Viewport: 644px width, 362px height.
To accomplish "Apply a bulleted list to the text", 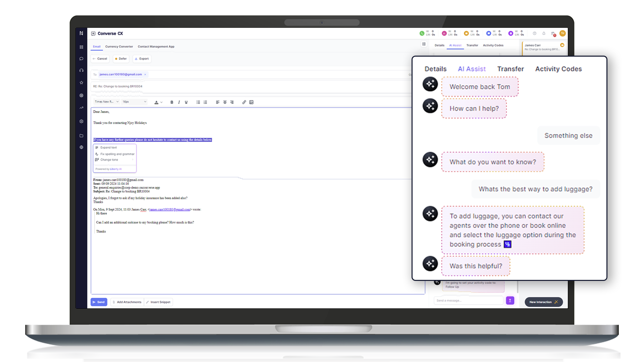I will tap(198, 102).
